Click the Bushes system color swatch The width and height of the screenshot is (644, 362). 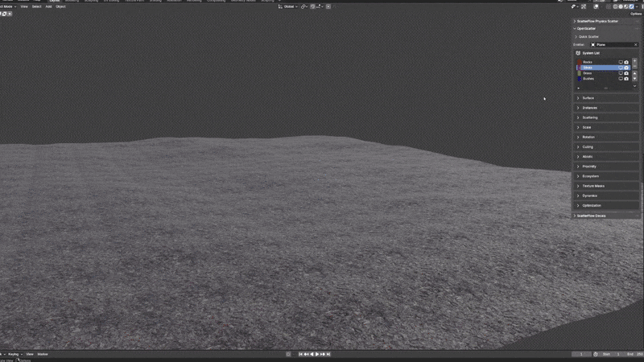pyautogui.click(x=580, y=78)
